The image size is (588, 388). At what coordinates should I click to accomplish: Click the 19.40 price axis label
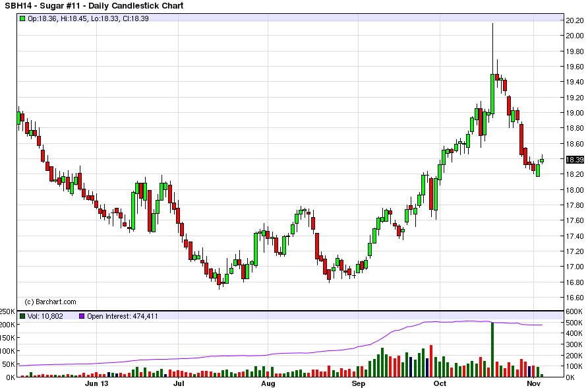(x=575, y=82)
